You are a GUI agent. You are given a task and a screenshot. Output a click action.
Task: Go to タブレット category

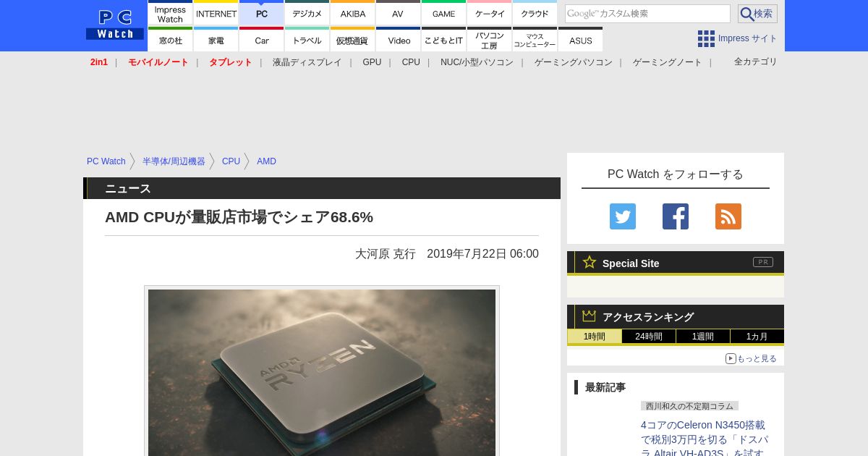[231, 62]
